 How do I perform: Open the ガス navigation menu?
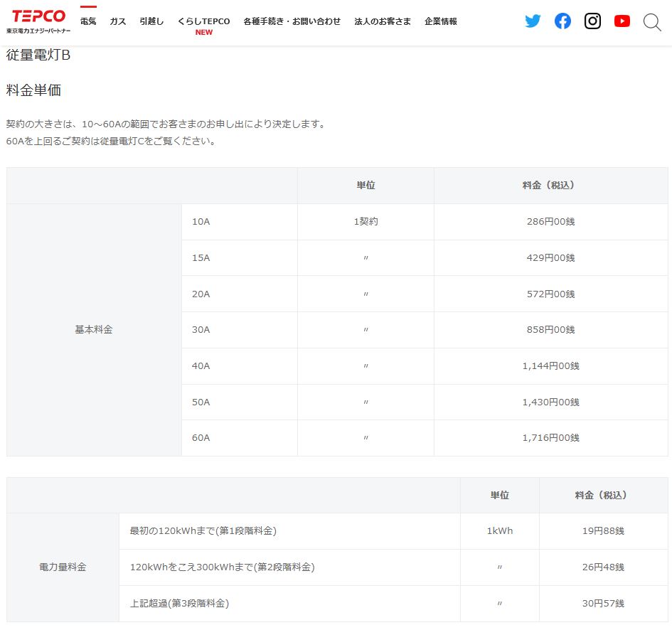[118, 21]
